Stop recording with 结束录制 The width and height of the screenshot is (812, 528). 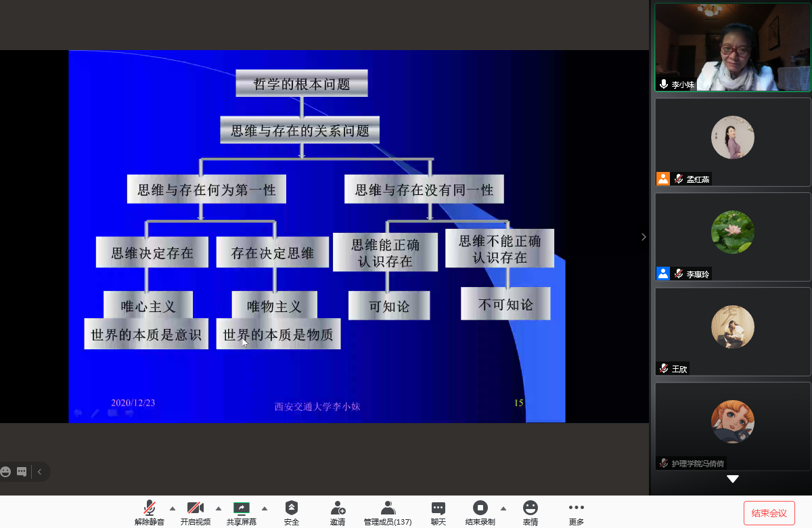click(x=480, y=508)
